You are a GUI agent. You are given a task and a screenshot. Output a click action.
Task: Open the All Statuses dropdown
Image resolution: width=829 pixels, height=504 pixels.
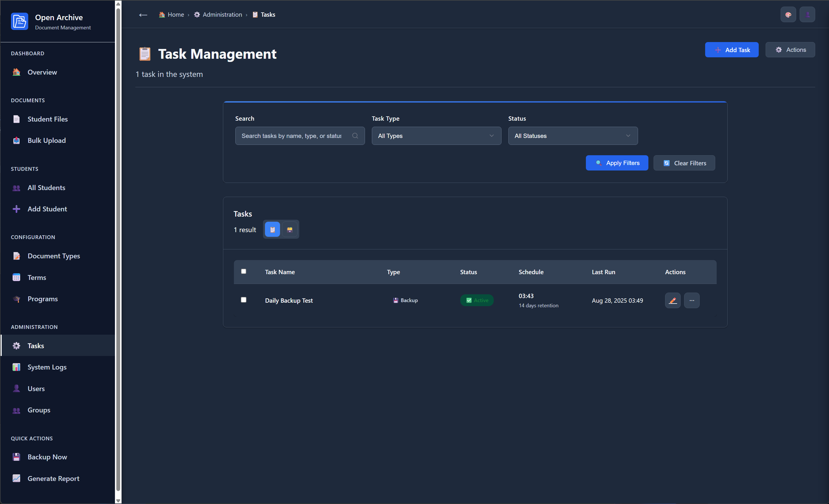coord(573,136)
